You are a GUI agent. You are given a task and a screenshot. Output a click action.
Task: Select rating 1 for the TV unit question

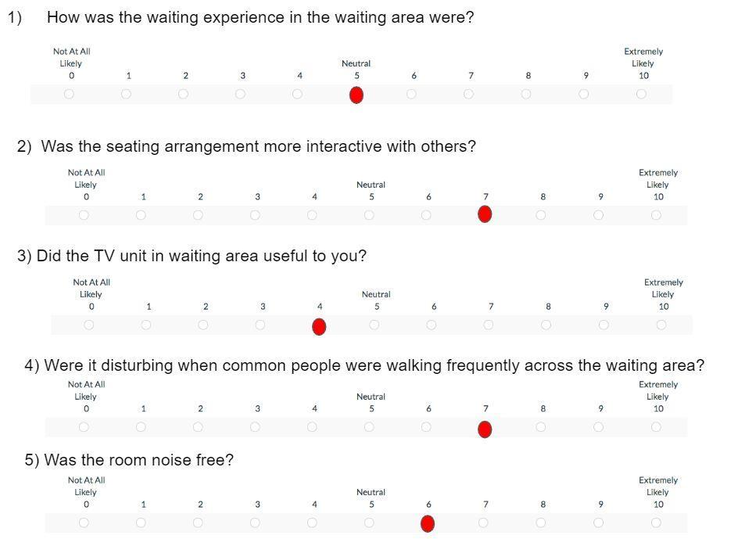pyautogui.click(x=146, y=325)
